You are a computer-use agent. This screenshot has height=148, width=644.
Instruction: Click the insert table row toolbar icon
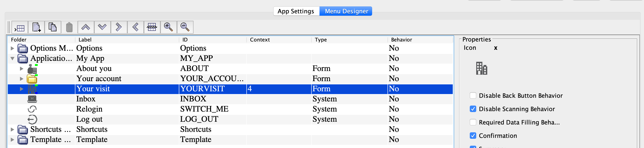pos(20,27)
